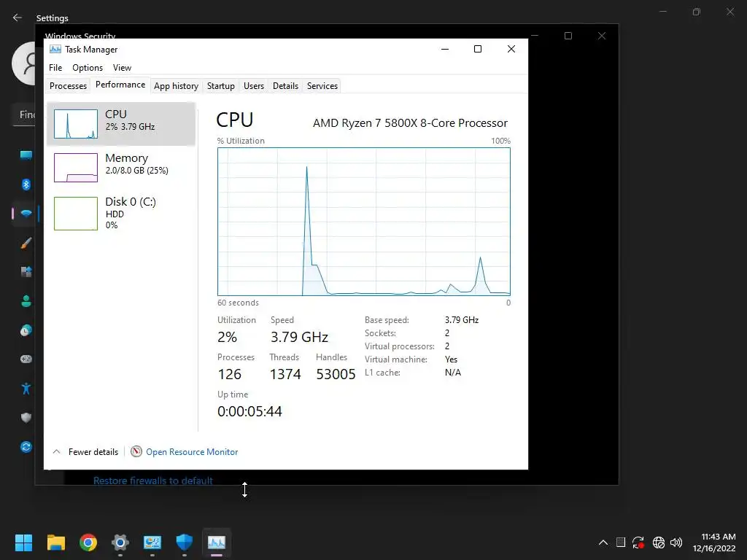Open the network globe tray icon

tap(659, 542)
